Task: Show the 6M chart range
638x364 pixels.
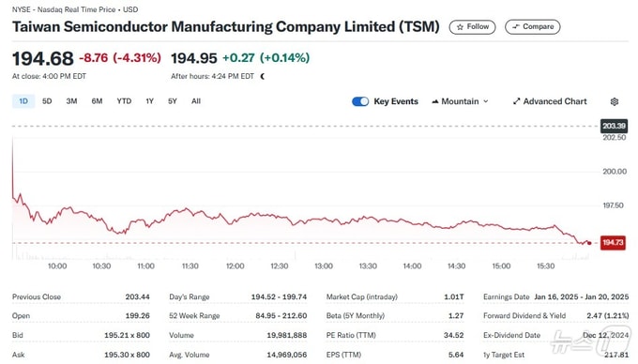Action: click(x=97, y=101)
